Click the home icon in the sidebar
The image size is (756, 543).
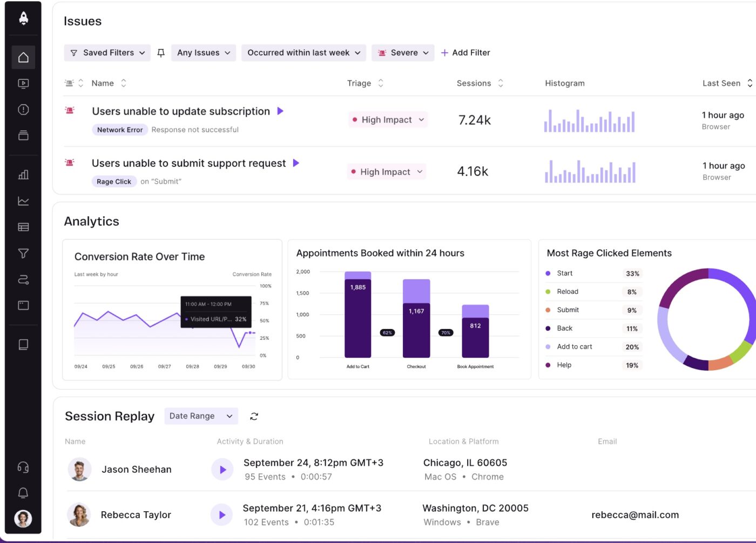(23, 57)
